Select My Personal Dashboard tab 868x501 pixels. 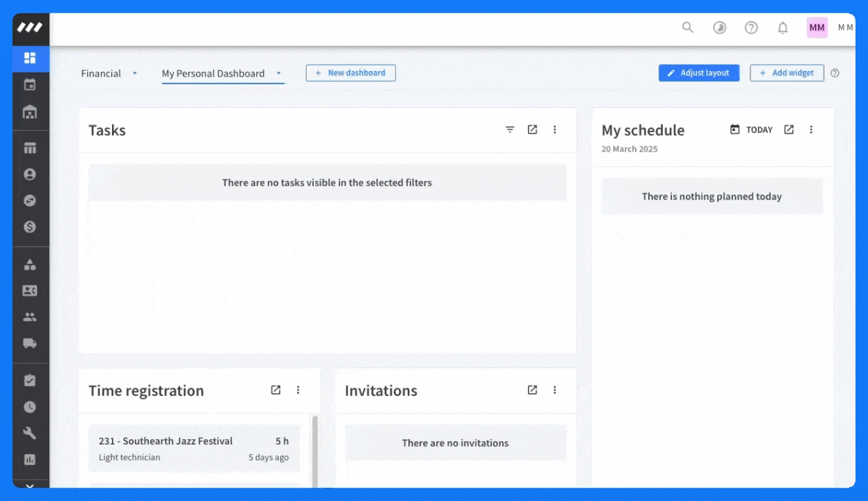(213, 73)
